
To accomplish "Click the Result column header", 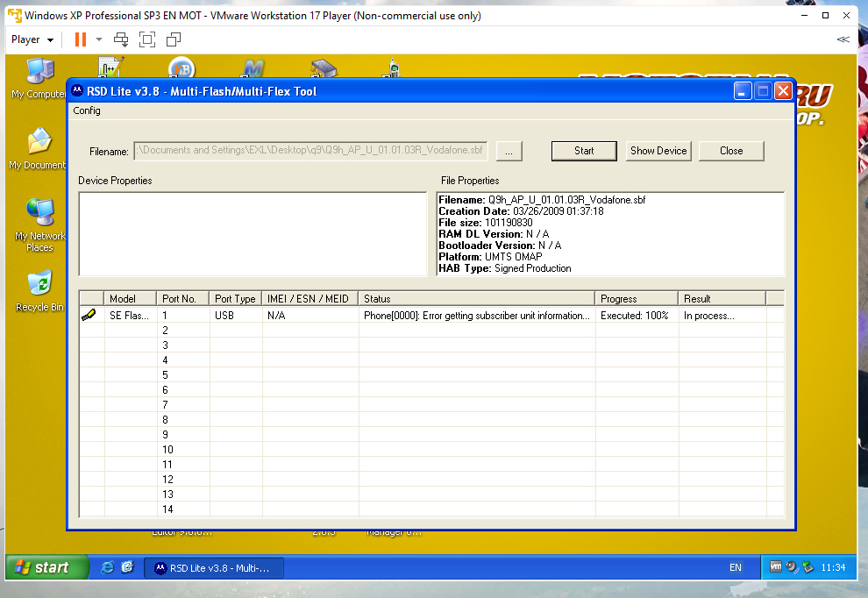I will tap(722, 299).
